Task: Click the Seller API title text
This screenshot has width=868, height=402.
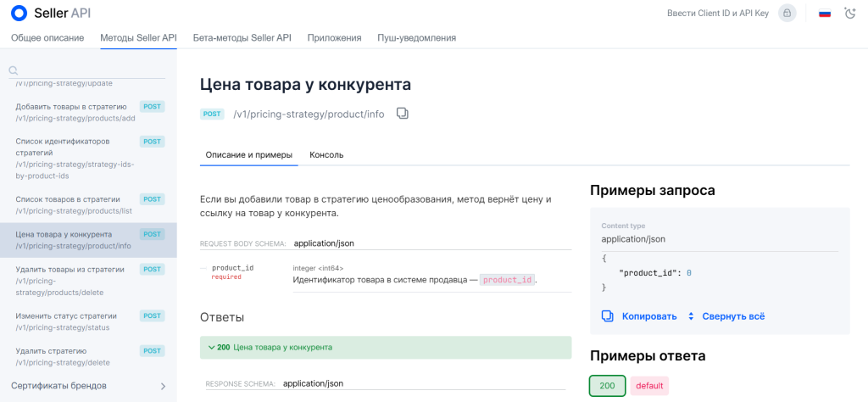Action: point(63,13)
